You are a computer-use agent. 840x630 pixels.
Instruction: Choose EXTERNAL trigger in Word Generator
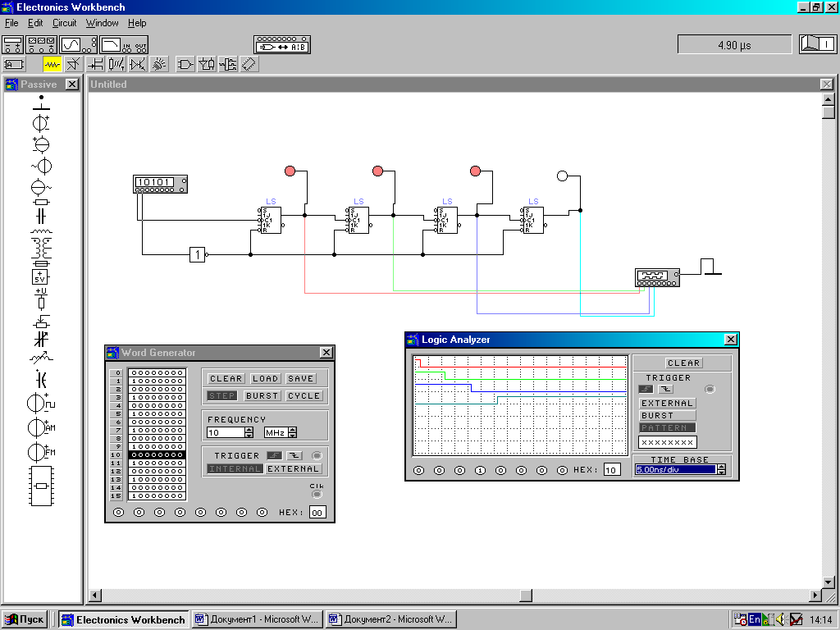tap(293, 468)
